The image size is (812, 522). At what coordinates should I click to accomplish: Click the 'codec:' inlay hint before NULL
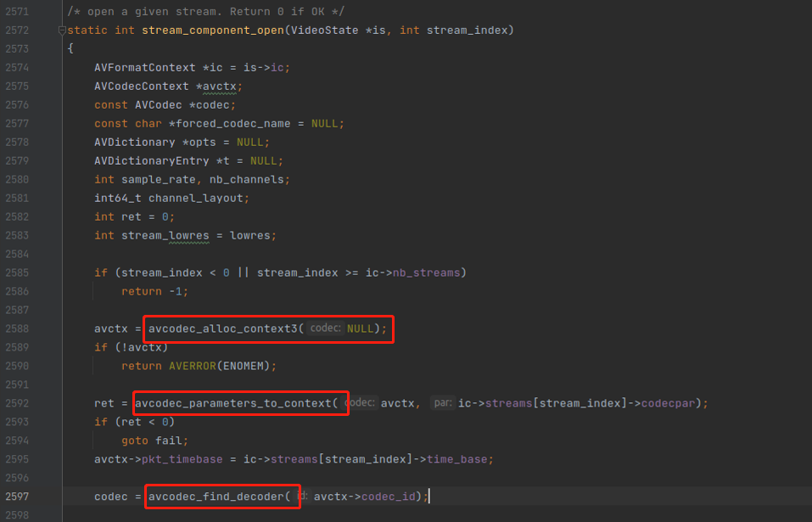click(x=325, y=328)
